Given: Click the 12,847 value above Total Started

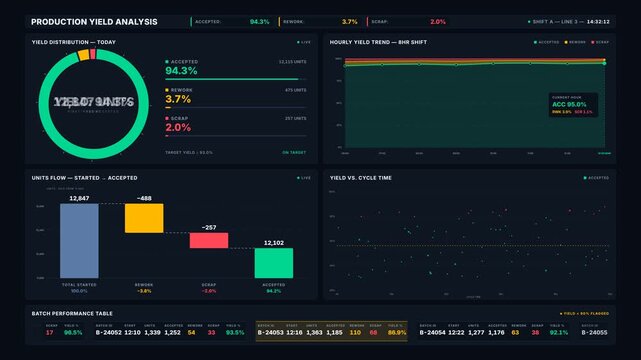Looking at the screenshot, I should click(x=79, y=198).
